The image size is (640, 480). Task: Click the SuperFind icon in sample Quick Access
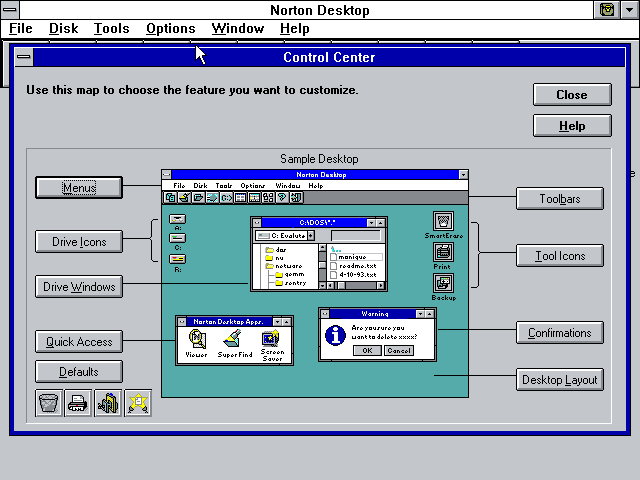pos(234,339)
